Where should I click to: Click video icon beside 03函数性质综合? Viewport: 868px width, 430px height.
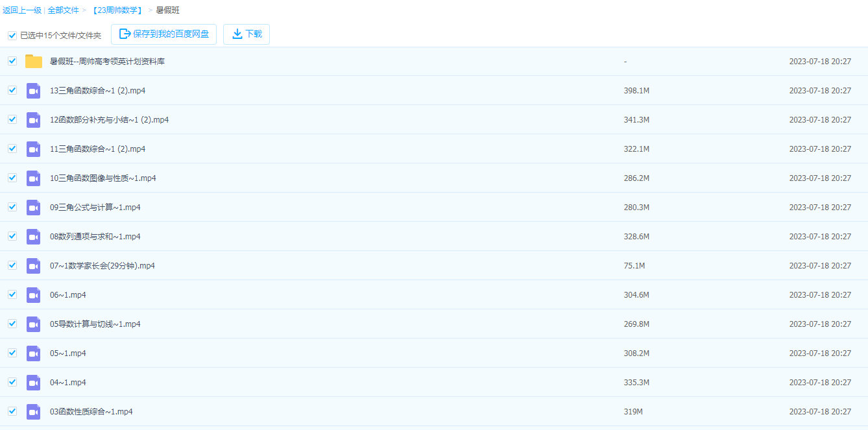pyautogui.click(x=34, y=412)
